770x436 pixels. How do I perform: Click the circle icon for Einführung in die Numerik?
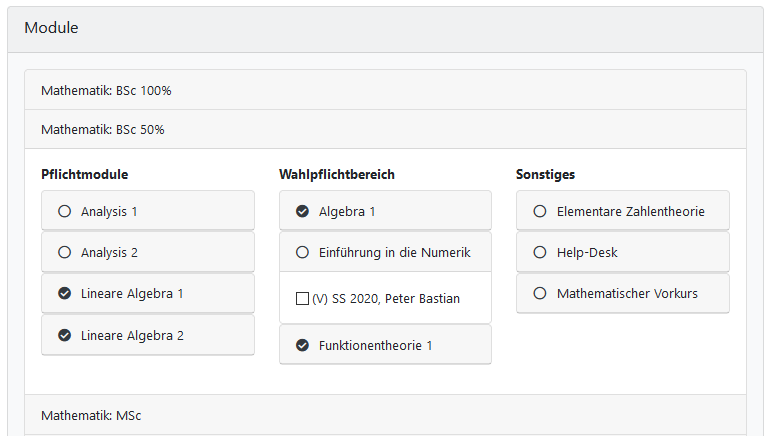(x=303, y=252)
